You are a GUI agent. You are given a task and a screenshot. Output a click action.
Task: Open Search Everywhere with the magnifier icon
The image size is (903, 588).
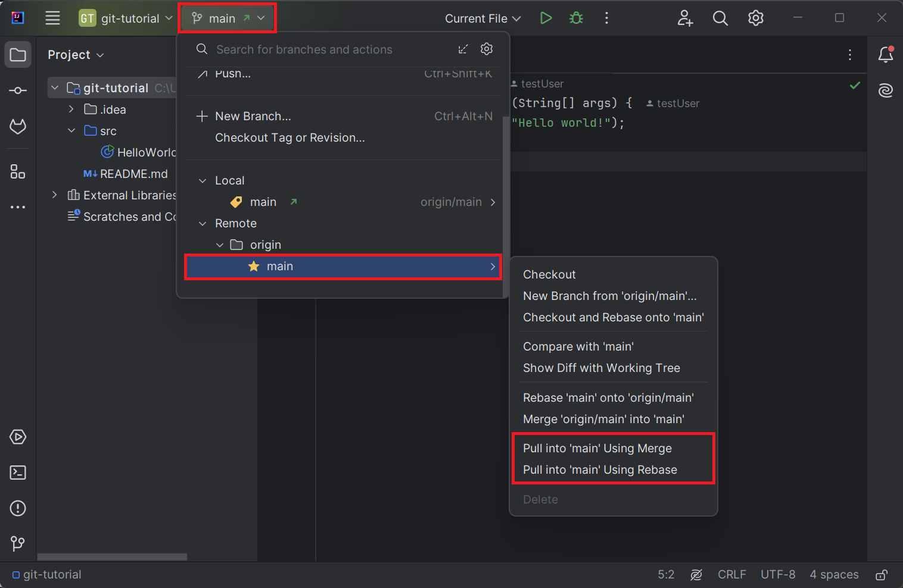coord(720,18)
